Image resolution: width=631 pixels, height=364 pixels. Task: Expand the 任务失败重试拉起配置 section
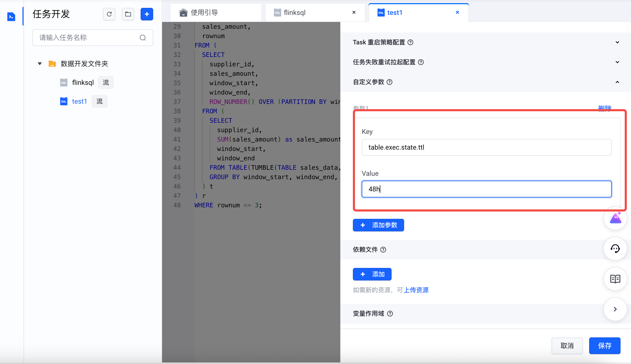[617, 62]
